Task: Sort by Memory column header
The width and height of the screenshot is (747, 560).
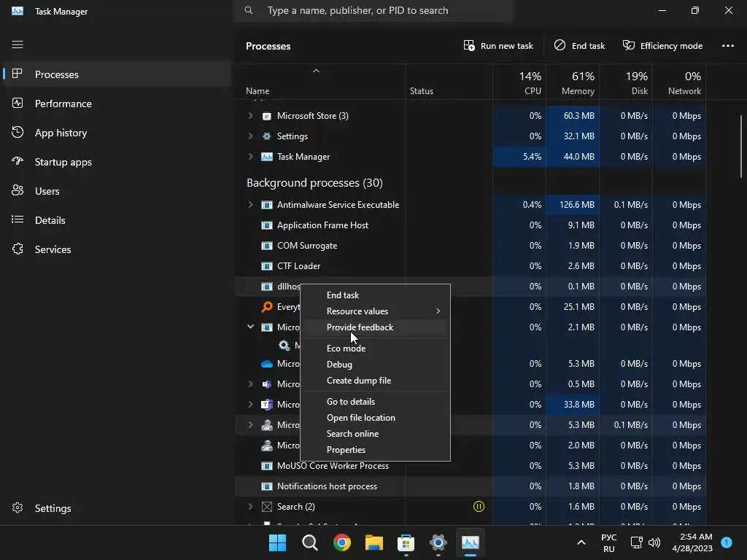Action: [x=573, y=82]
